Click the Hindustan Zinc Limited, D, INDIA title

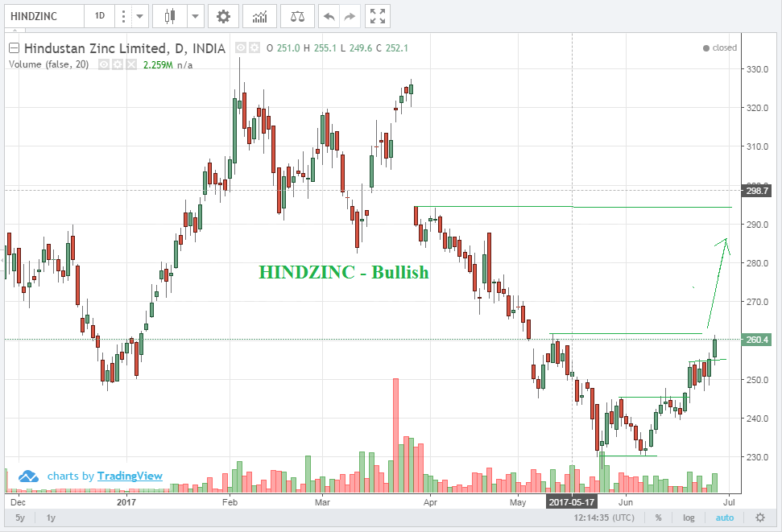pyautogui.click(x=125, y=48)
